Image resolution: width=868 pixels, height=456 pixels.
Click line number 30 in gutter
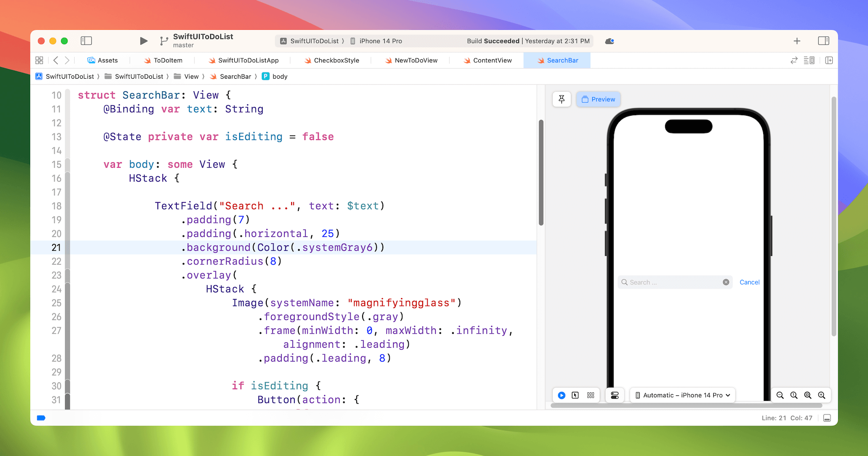point(56,386)
